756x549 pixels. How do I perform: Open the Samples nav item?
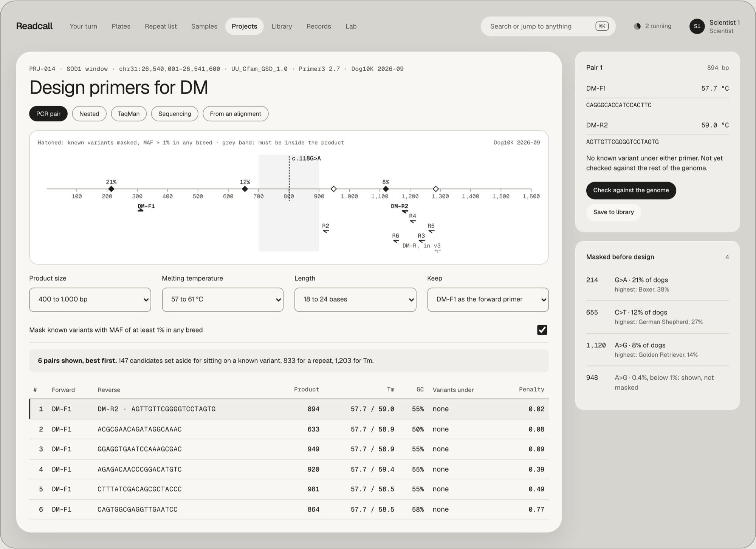click(x=204, y=26)
